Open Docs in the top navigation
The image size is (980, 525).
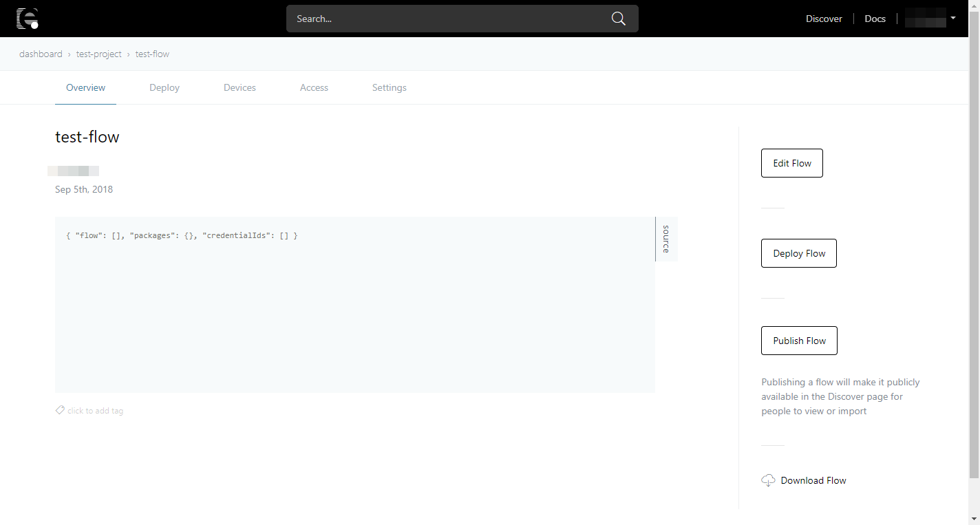click(875, 19)
